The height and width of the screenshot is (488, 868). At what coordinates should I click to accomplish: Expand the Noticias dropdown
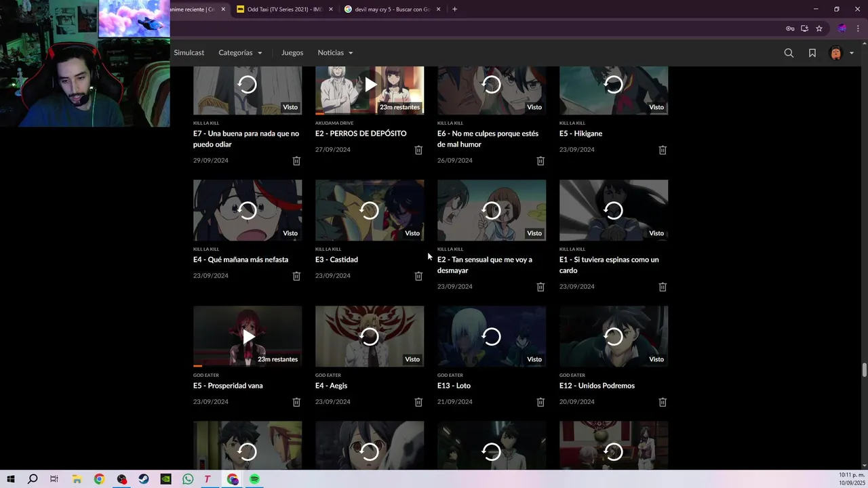[335, 53]
